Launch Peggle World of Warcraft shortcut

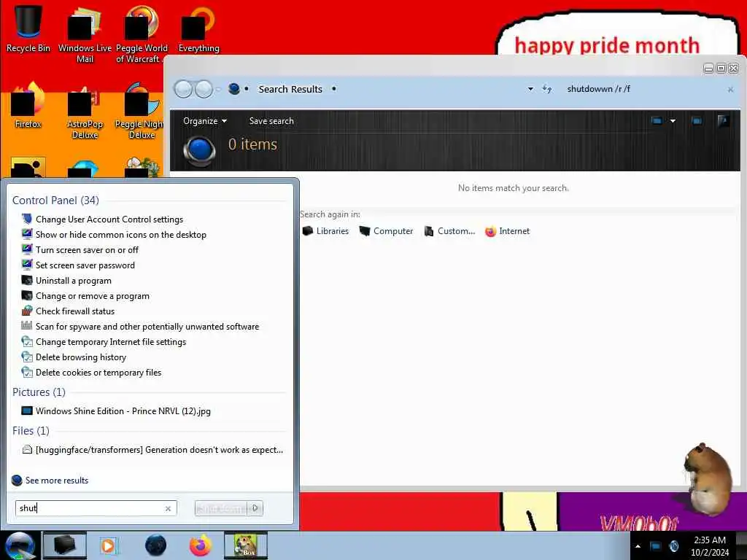pyautogui.click(x=141, y=34)
